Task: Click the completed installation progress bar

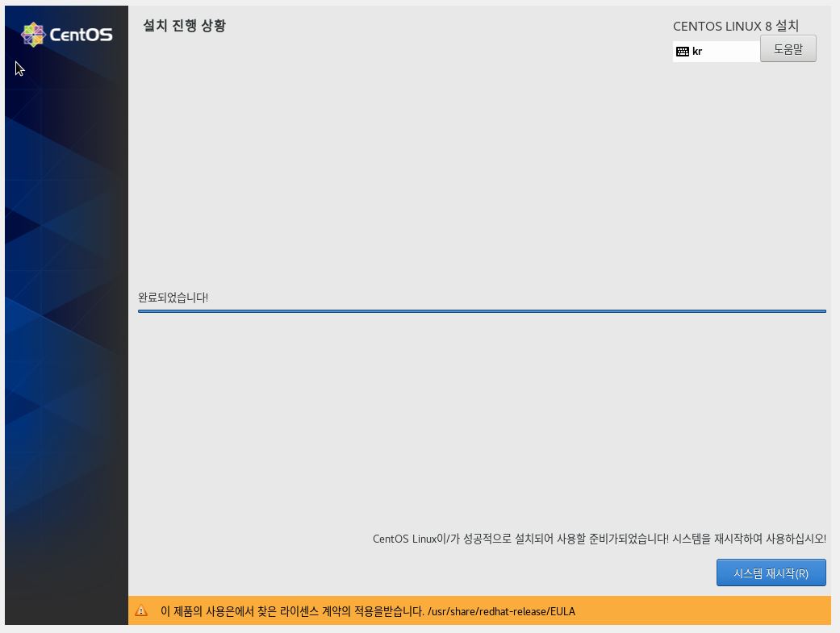Action: 483,311
